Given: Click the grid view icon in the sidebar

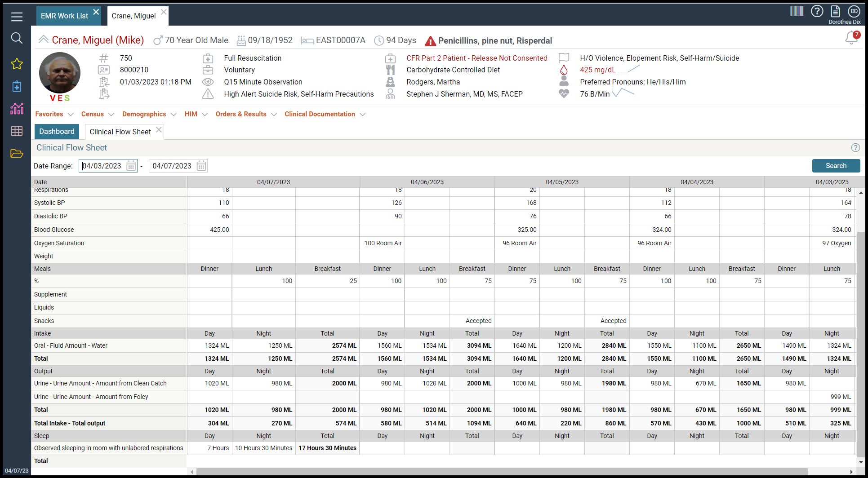Looking at the screenshot, I should [x=16, y=131].
